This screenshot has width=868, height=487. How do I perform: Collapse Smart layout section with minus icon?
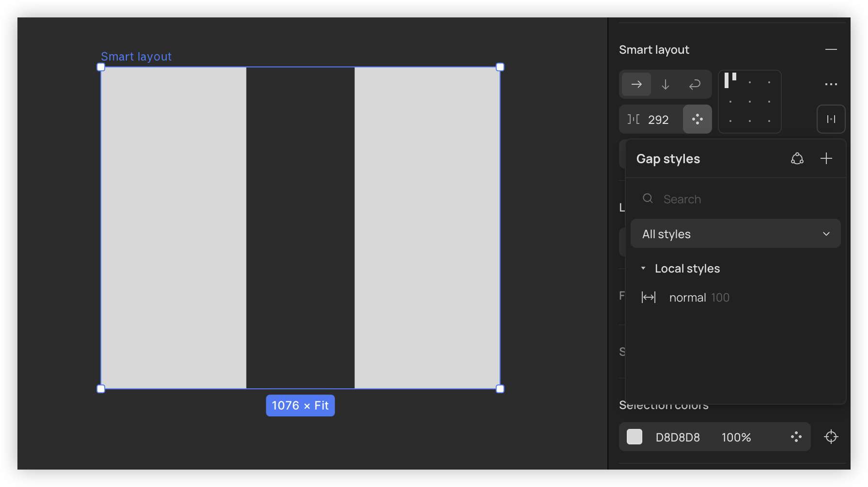pos(831,49)
